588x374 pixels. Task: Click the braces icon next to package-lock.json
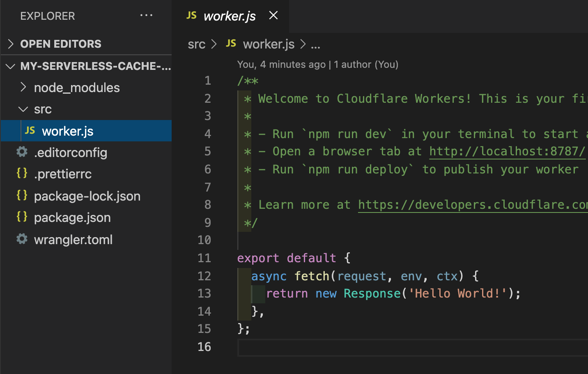pos(22,195)
